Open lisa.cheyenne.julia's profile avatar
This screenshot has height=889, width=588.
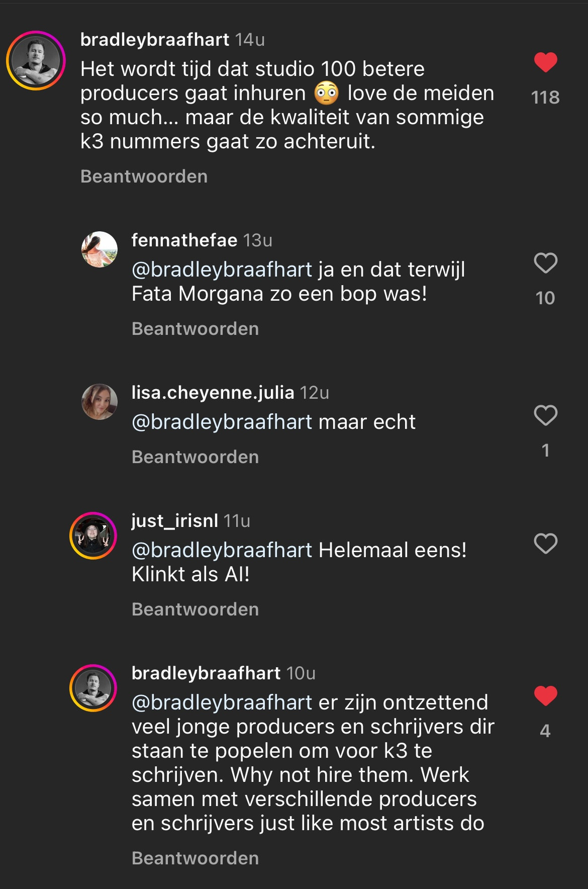click(x=100, y=402)
